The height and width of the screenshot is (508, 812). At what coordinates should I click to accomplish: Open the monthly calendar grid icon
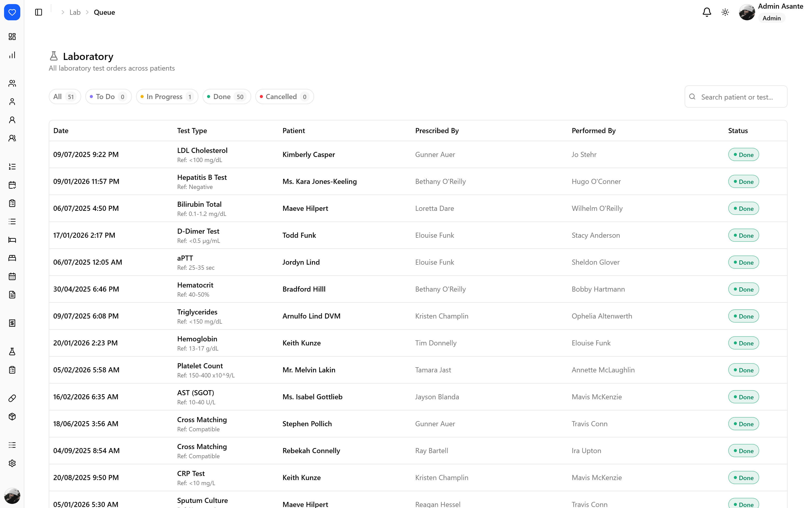tap(12, 277)
